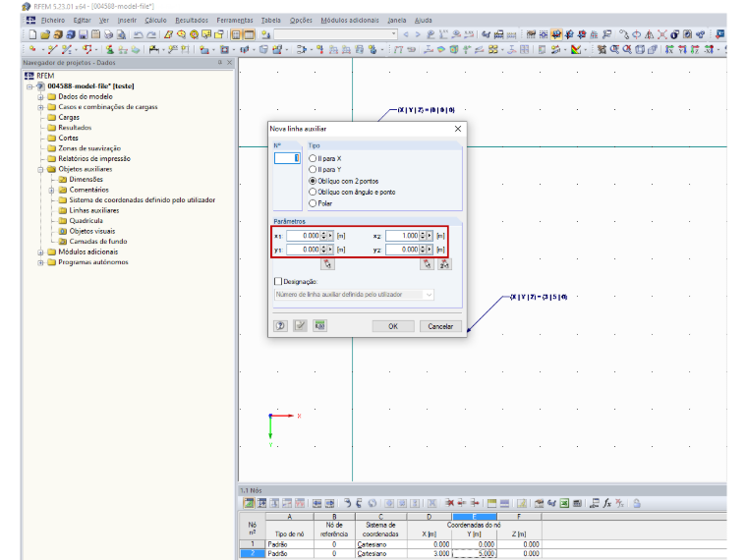Close the project navigator panel
This screenshot has width=747, height=560.
click(x=230, y=62)
